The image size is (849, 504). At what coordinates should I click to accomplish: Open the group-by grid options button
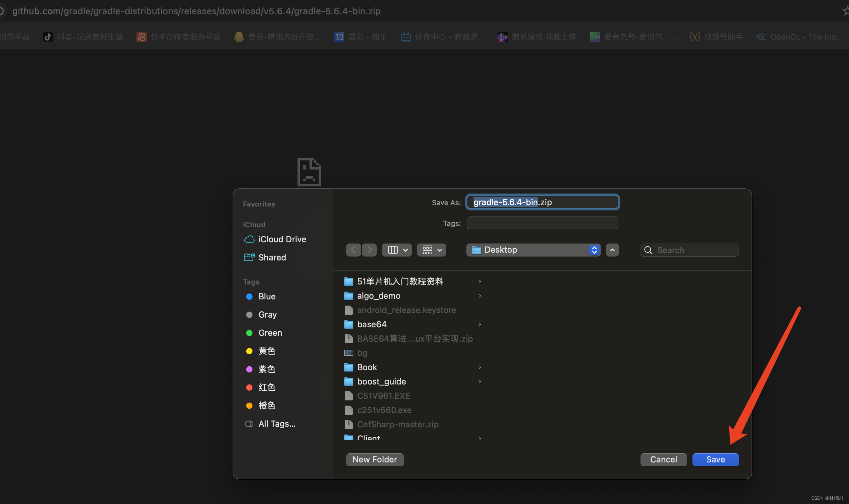click(431, 250)
